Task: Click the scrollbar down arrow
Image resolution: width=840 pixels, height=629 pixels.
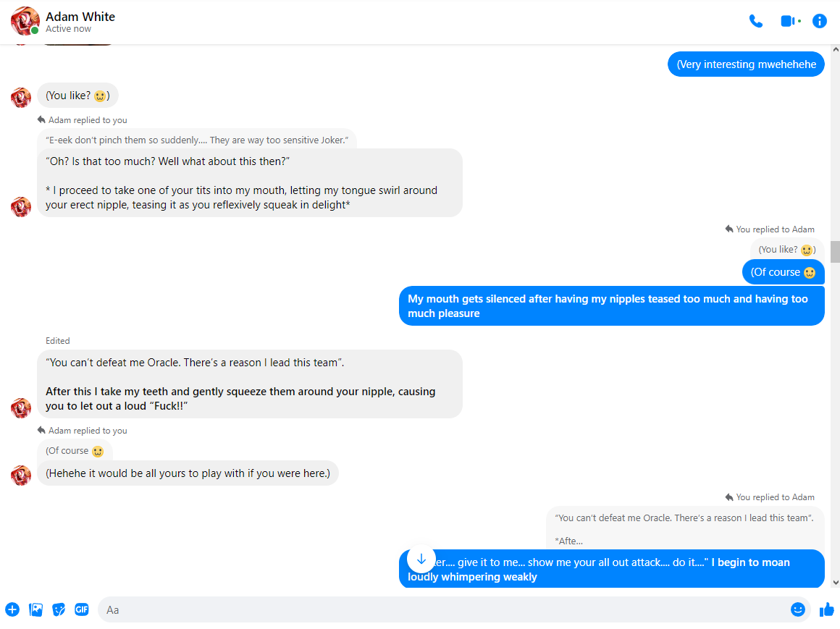Action: tap(835, 583)
